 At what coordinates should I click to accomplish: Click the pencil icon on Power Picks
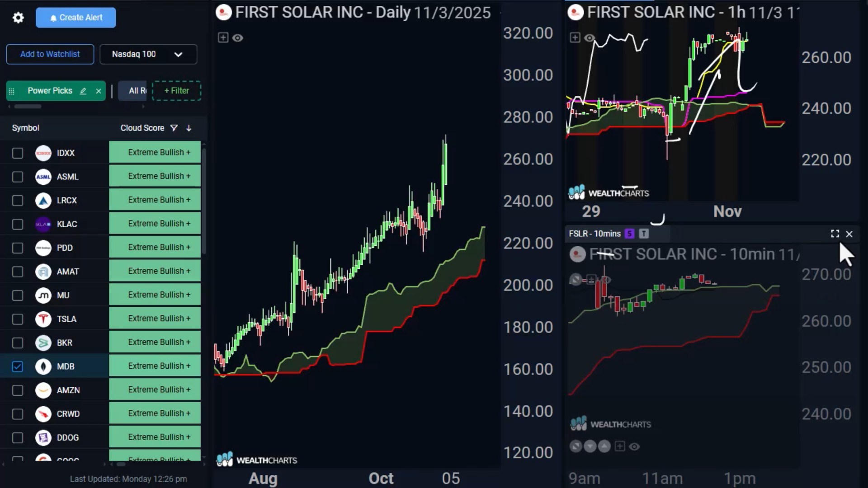[83, 91]
